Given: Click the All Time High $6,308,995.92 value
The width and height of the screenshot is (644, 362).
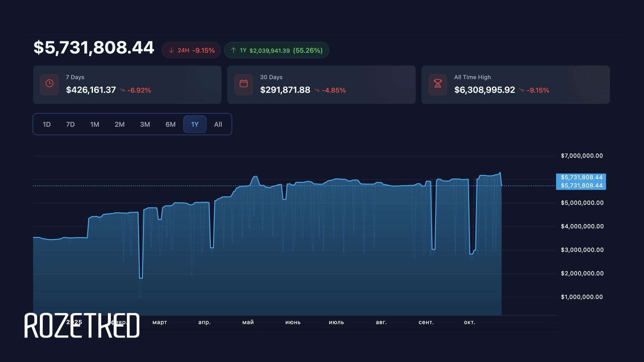Looking at the screenshot, I should coord(484,90).
